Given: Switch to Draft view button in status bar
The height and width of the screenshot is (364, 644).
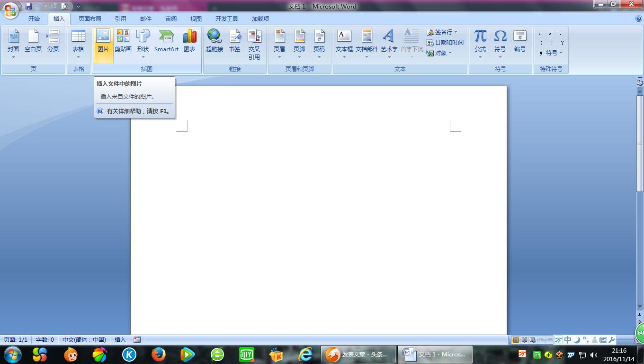Looking at the screenshot, I should tap(550, 340).
